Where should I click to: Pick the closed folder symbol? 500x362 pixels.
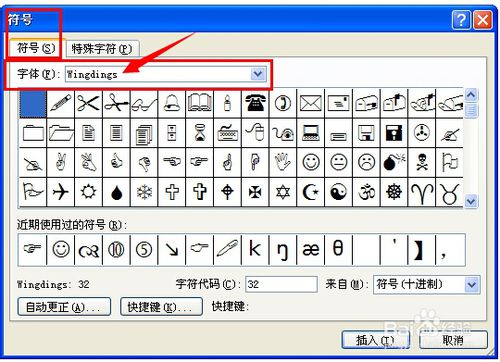[33, 133]
